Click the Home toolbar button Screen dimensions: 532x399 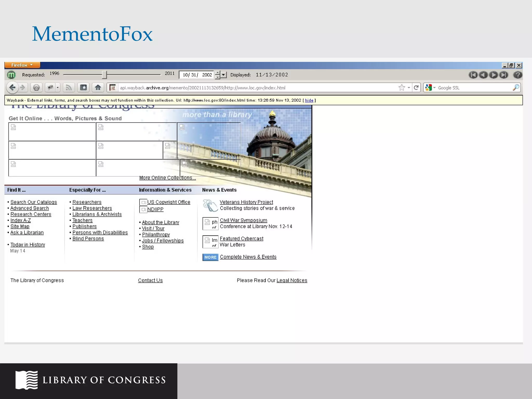pos(98,88)
